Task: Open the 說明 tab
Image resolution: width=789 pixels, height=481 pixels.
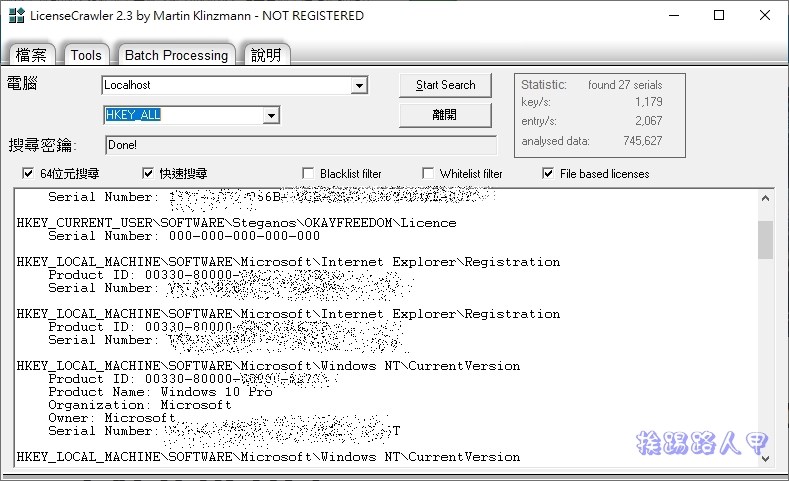Action: pos(266,54)
